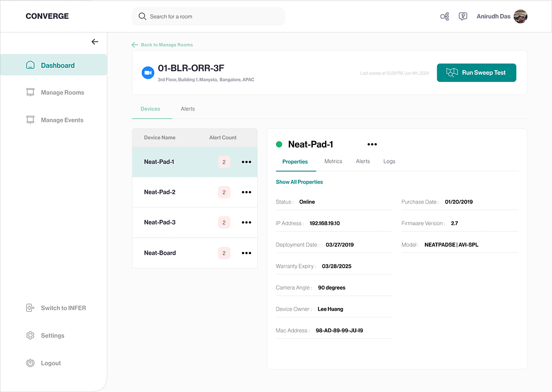Click the alert count badge for Neat-Board
Image resolution: width=552 pixels, height=392 pixels.
click(x=224, y=253)
